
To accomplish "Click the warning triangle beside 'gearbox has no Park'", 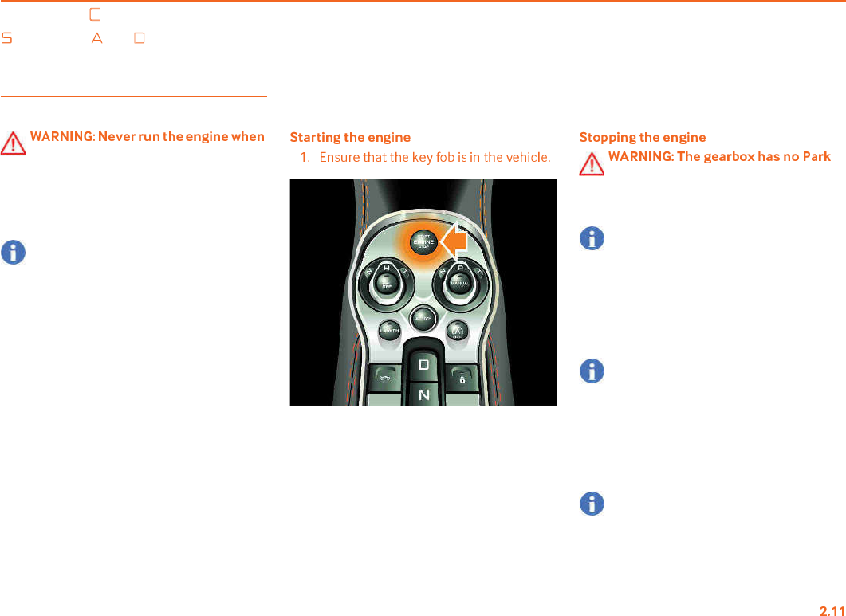I will [x=592, y=164].
